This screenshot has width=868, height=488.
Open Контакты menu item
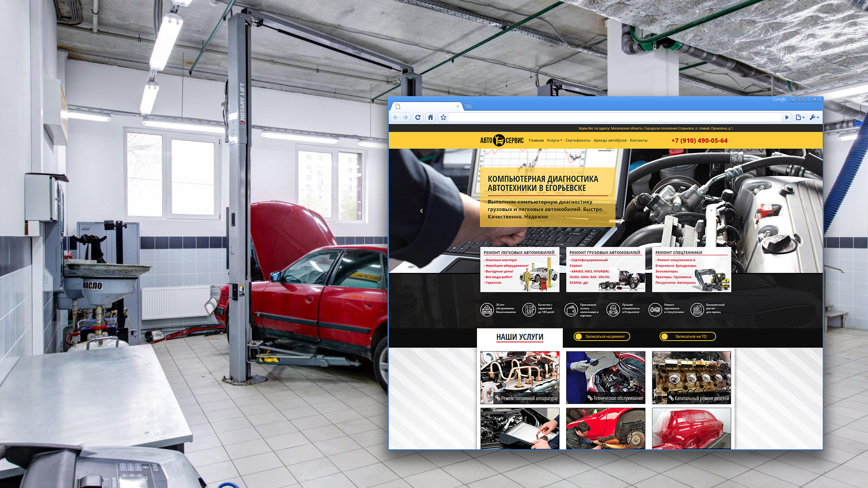(638, 141)
